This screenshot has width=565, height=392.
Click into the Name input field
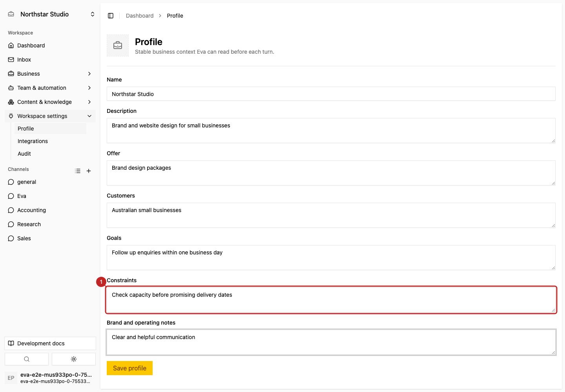(331, 94)
